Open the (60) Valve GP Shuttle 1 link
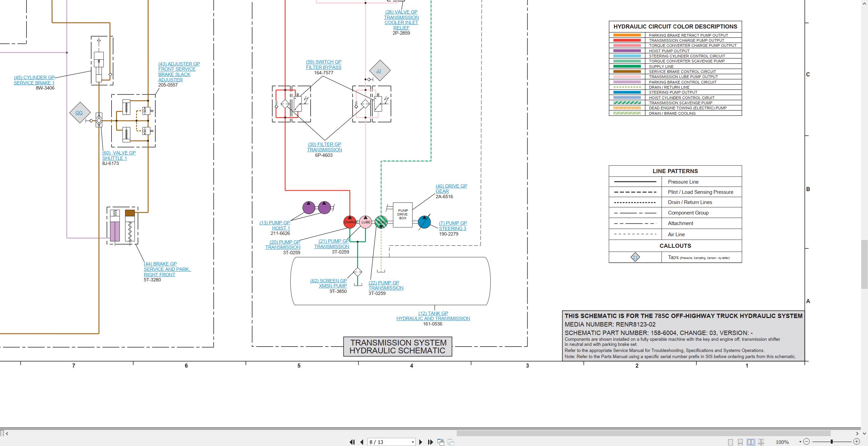 [x=119, y=155]
